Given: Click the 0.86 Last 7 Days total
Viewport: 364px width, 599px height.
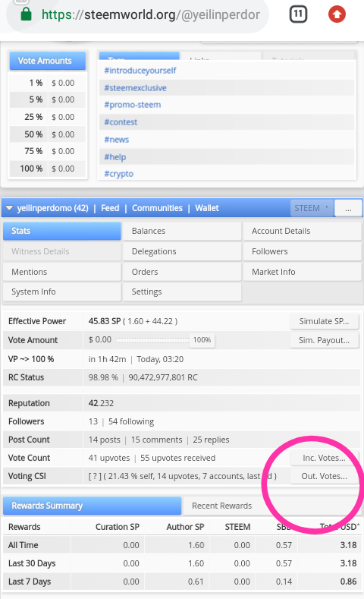Looking at the screenshot, I should 348,582.
